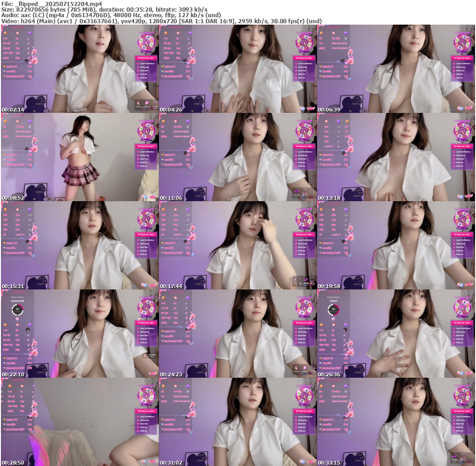476x466 pixels.
Task: Open the thumbnail at timestamp 00:24:23
Action: click(x=238, y=333)
